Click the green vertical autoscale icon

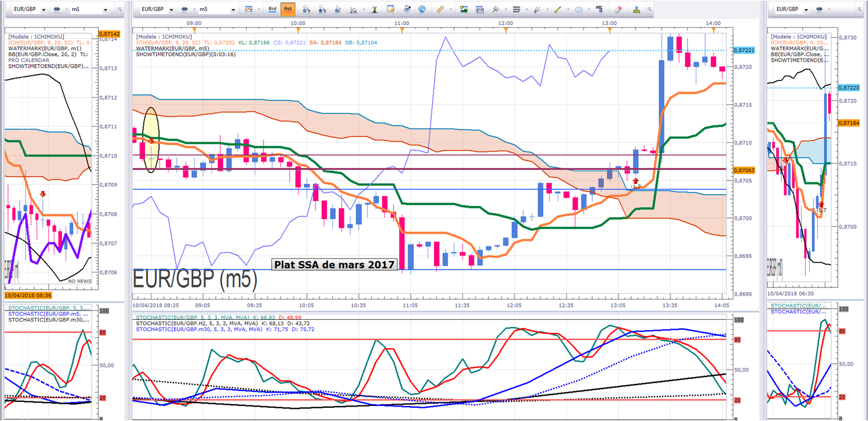[374, 9]
